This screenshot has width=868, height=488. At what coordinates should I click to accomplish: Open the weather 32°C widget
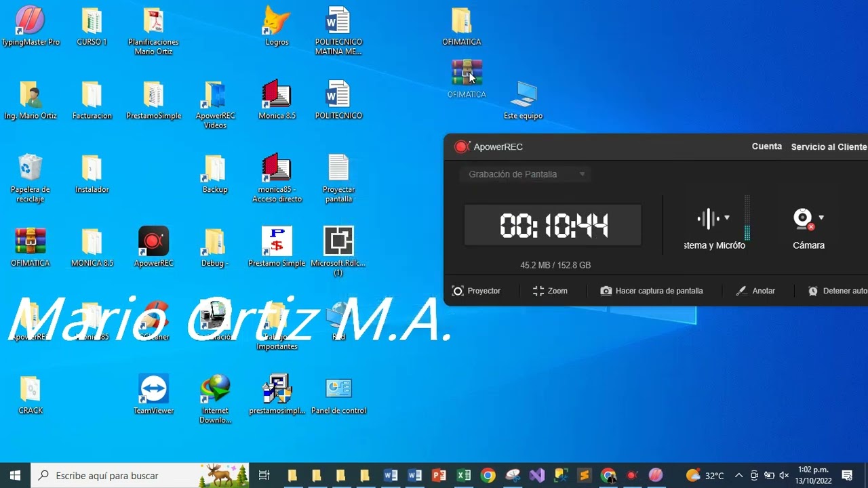[705, 475]
